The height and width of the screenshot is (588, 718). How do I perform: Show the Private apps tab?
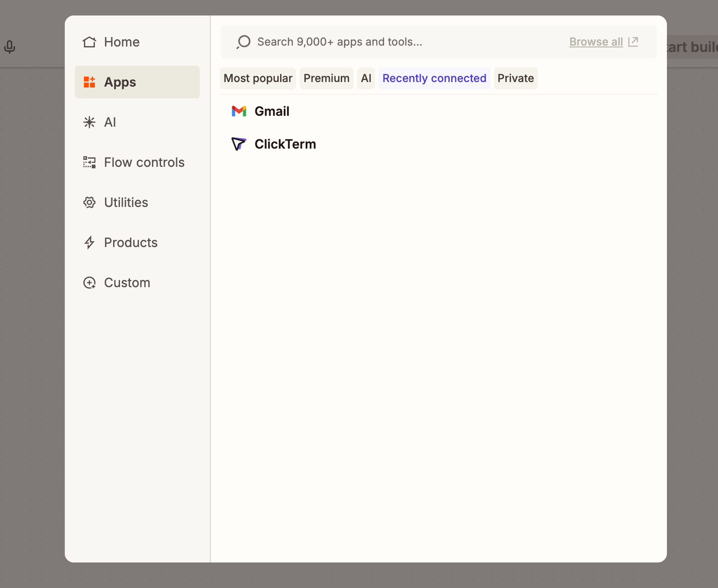[516, 78]
